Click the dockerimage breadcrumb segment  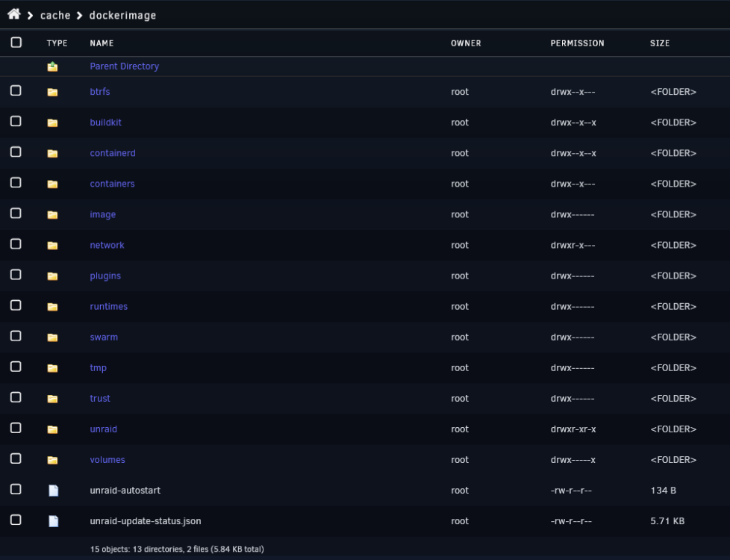click(x=122, y=16)
